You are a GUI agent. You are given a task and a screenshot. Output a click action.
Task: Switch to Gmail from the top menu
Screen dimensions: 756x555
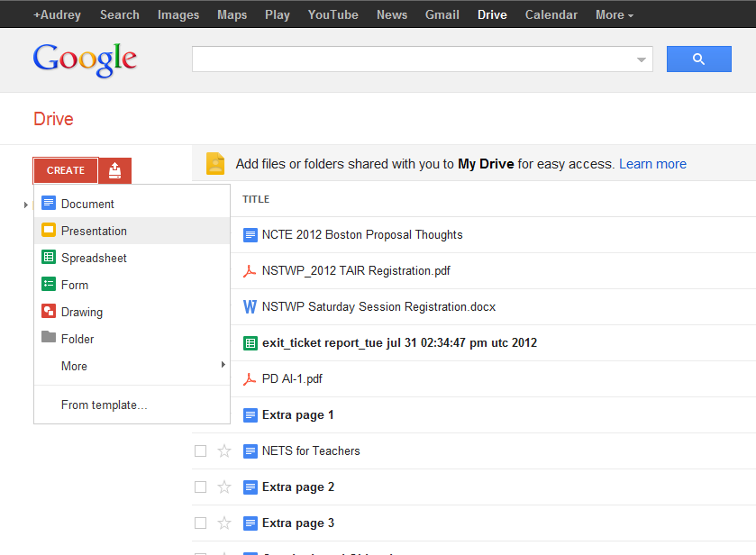click(442, 14)
